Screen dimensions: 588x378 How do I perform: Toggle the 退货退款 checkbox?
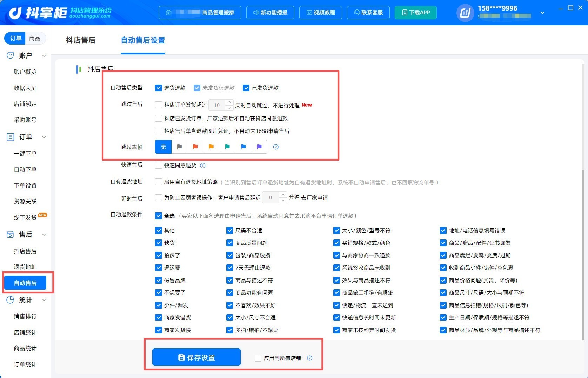tap(159, 88)
